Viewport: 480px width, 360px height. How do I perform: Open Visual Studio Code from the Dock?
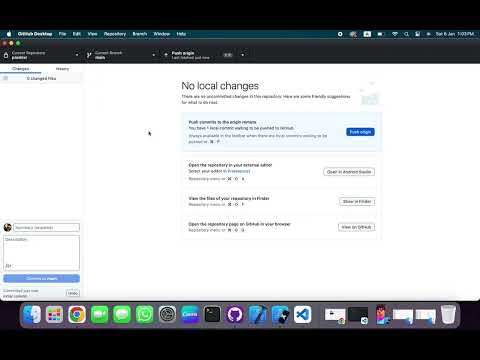click(303, 314)
